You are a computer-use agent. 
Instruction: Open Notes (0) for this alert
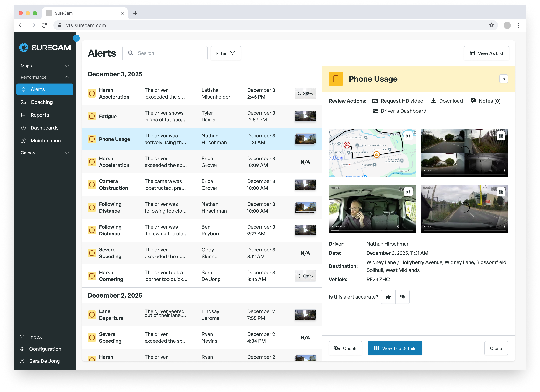(485, 101)
